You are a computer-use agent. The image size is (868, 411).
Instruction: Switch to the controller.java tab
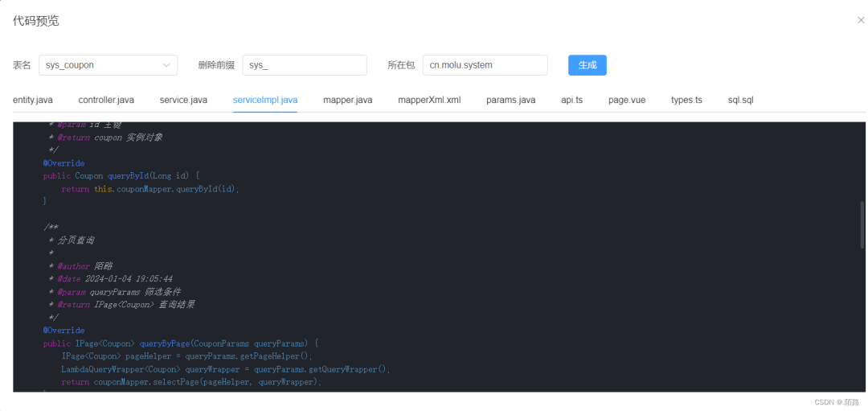tap(106, 101)
